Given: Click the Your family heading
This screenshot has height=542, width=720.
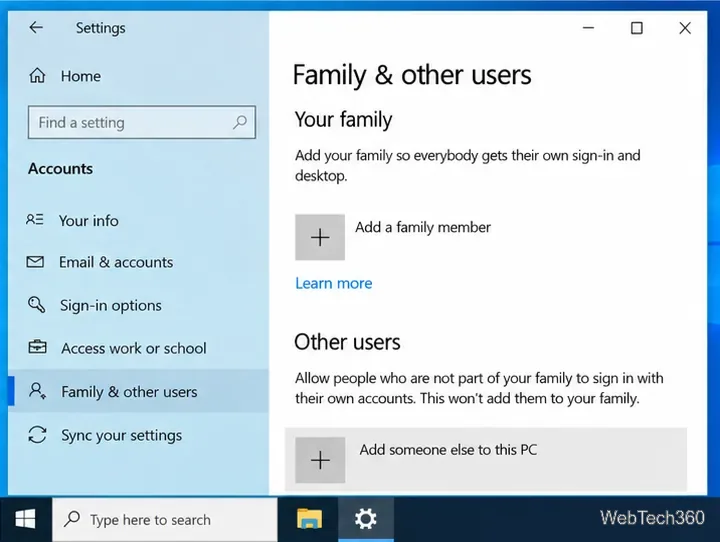Looking at the screenshot, I should click(x=343, y=119).
